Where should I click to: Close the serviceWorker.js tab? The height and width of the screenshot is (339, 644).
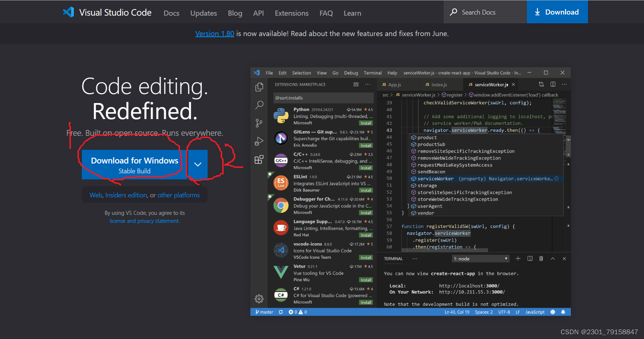coord(513,84)
